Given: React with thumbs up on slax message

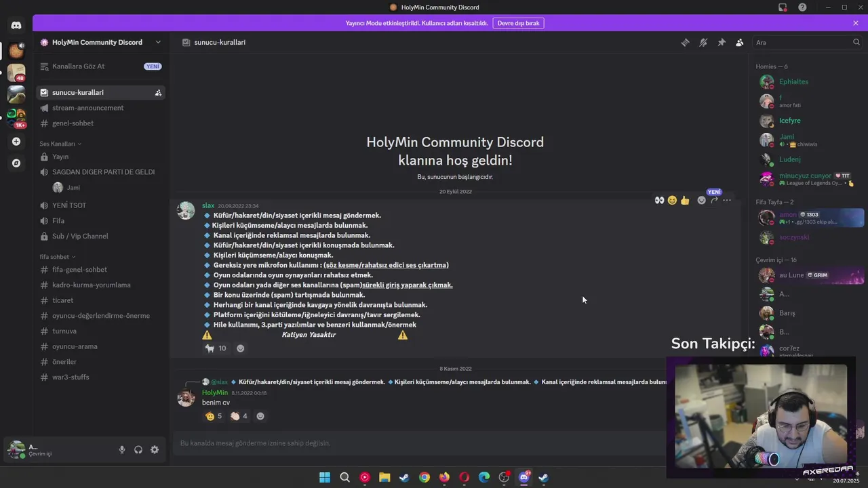Looking at the screenshot, I should (685, 200).
